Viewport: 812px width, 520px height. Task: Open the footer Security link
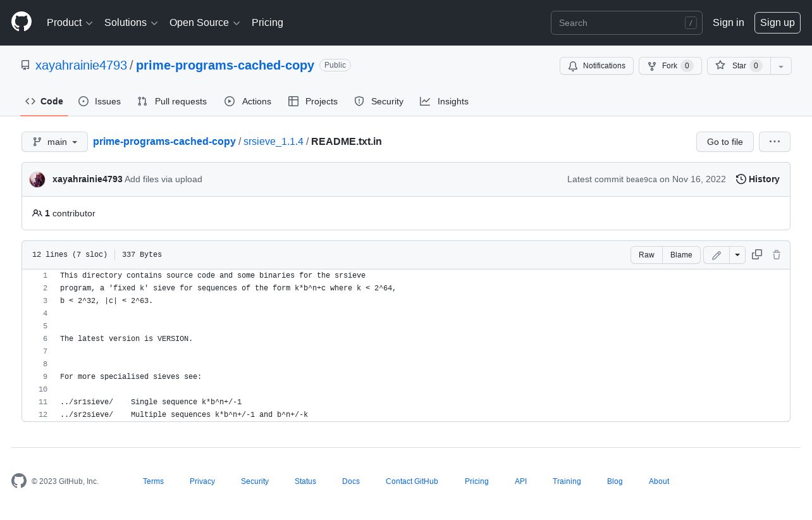point(255,481)
